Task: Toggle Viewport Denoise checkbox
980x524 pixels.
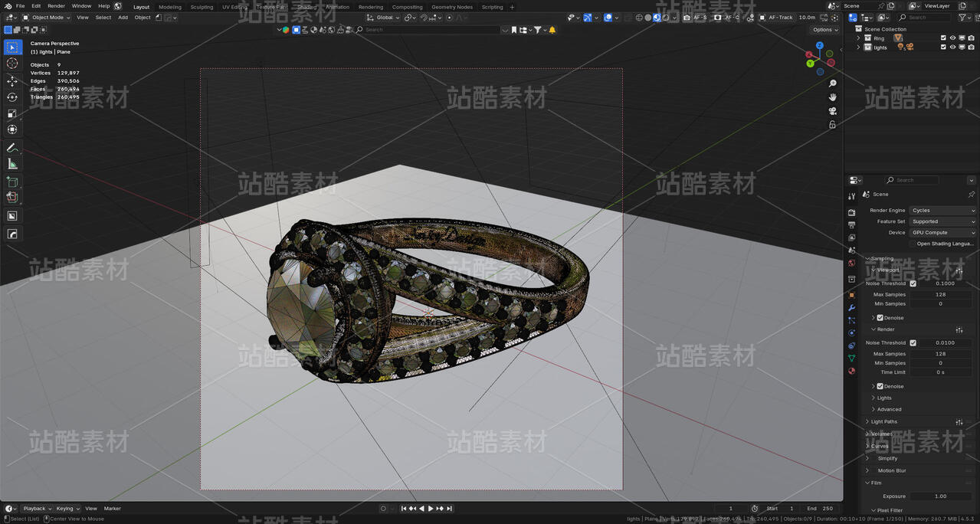Action: [880, 317]
